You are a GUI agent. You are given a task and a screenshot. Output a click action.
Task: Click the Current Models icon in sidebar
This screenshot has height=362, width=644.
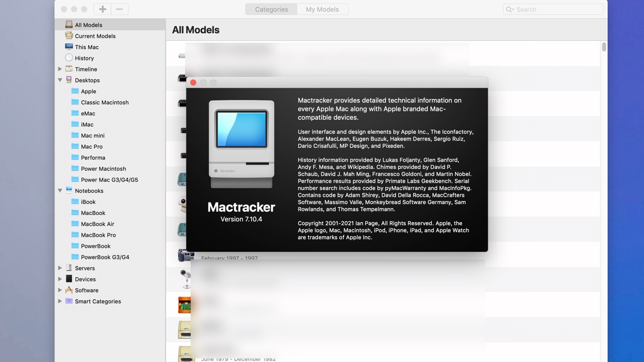(69, 36)
